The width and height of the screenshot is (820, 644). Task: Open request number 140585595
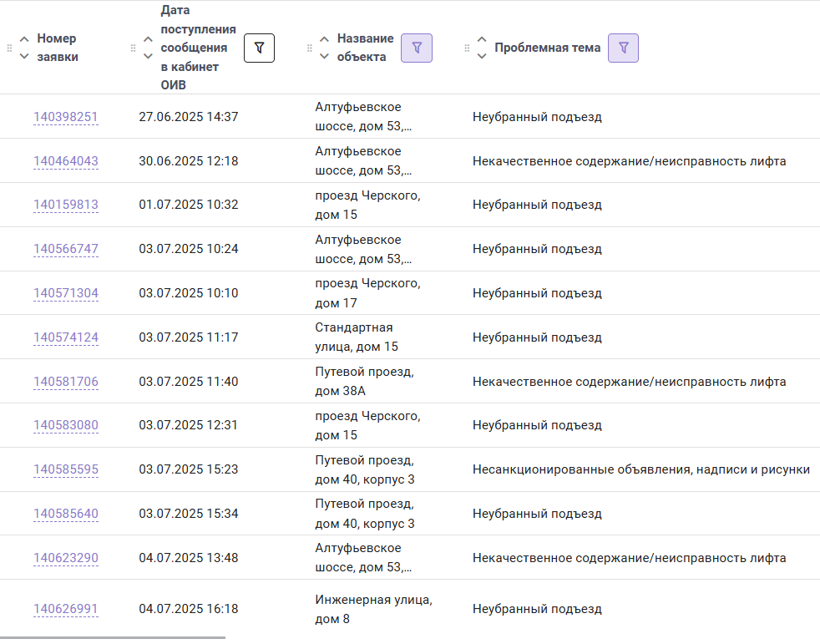66,469
